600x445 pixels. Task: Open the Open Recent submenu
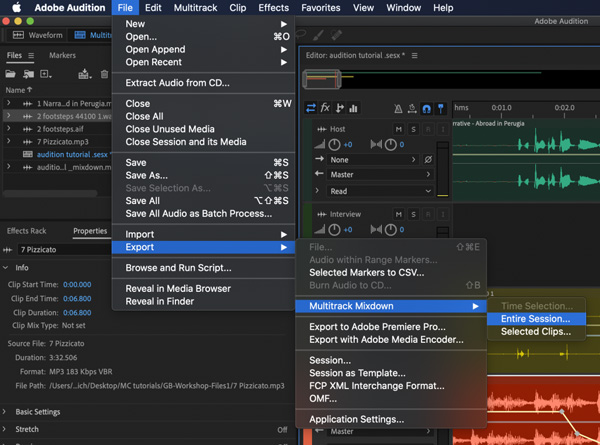click(x=203, y=62)
